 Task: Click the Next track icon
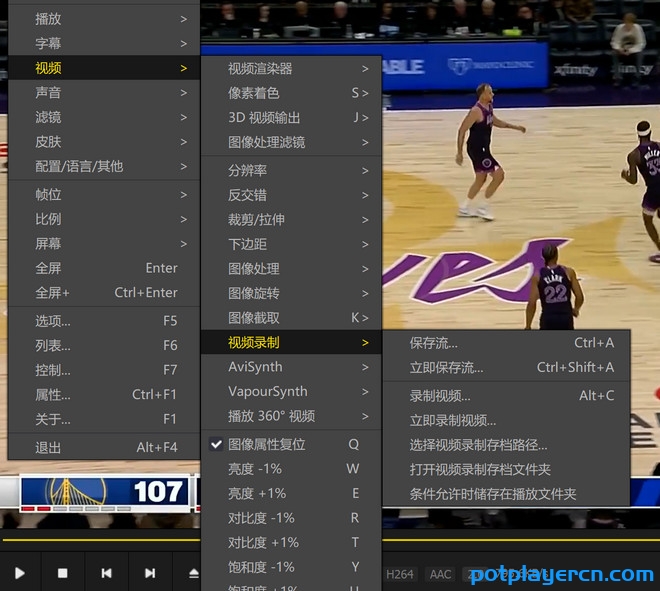(150, 573)
